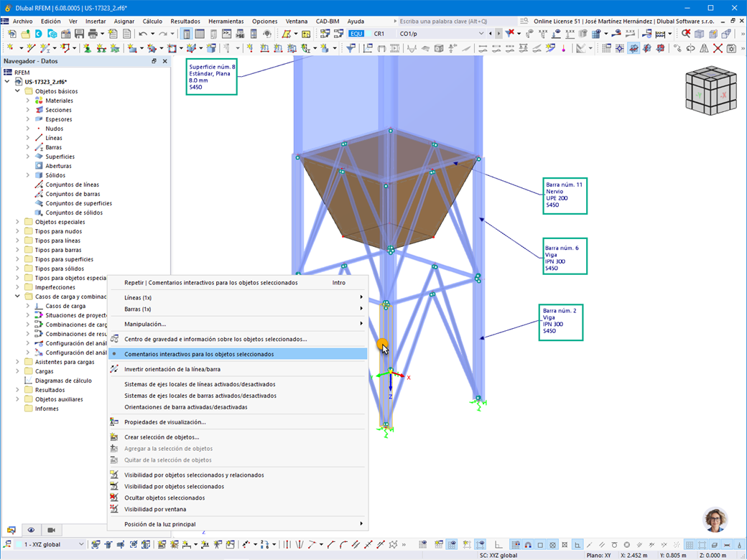Image resolution: width=747 pixels, height=560 pixels.
Task: Click the Barra núm. 11 annotation box
Action: (x=565, y=196)
